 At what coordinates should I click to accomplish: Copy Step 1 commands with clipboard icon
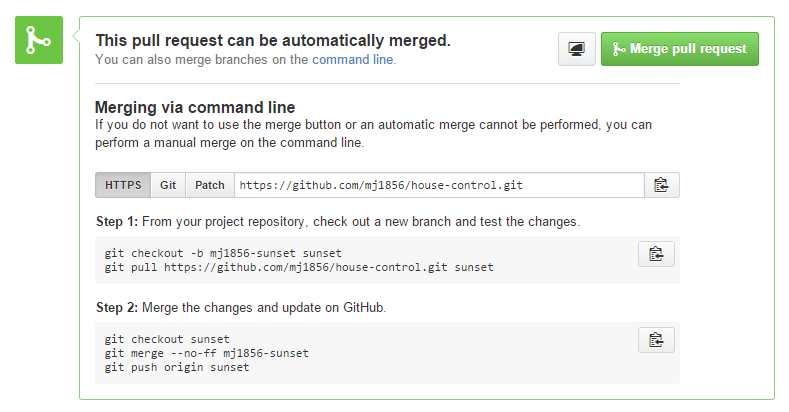tap(656, 254)
